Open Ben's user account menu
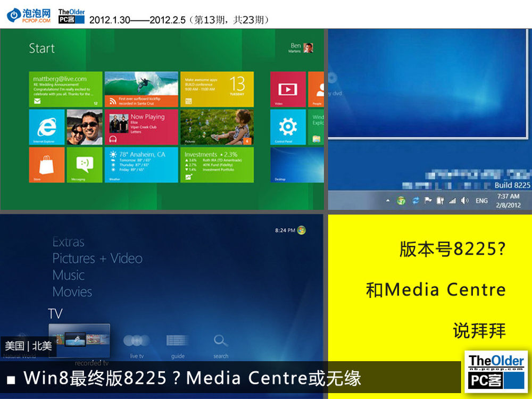This screenshot has height=399, width=532. click(x=301, y=48)
